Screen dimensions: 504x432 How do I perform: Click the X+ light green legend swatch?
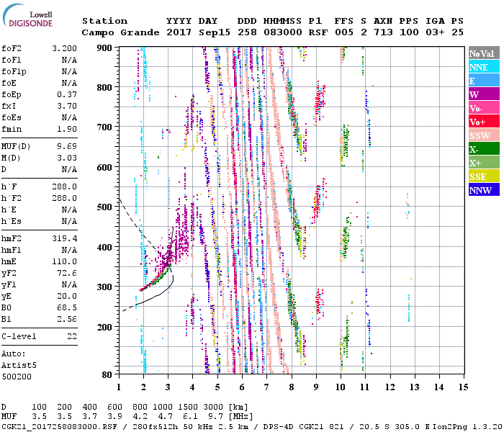[x=482, y=163]
